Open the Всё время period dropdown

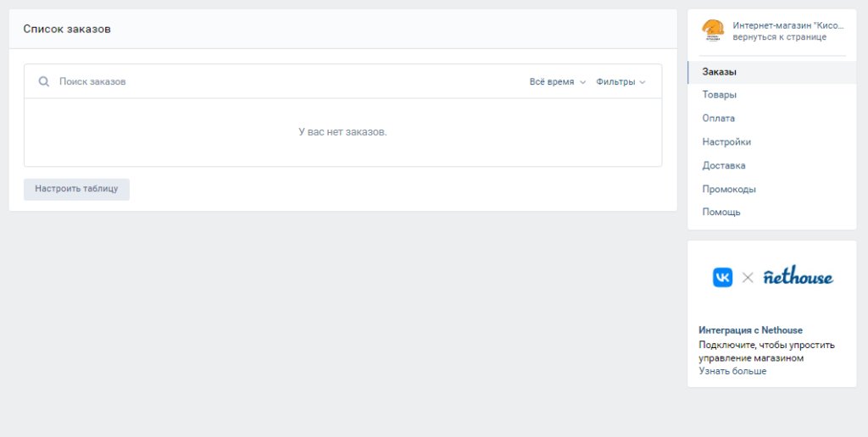[558, 82]
